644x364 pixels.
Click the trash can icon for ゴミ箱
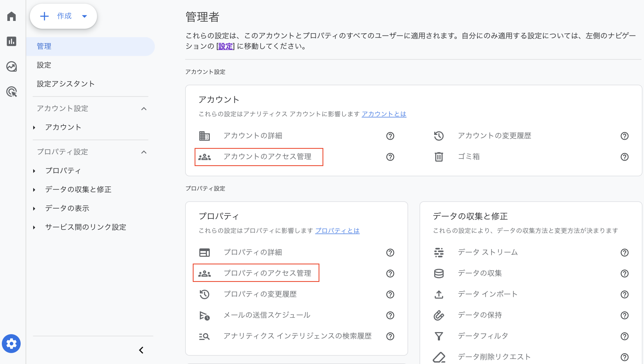click(x=439, y=157)
